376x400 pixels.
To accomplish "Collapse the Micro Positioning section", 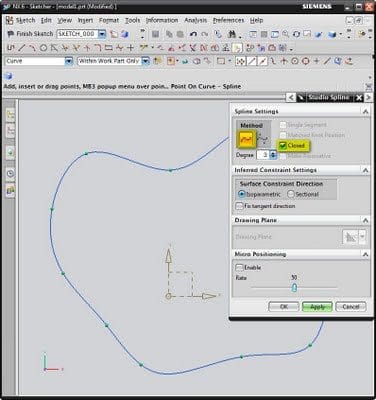I will (x=365, y=254).
